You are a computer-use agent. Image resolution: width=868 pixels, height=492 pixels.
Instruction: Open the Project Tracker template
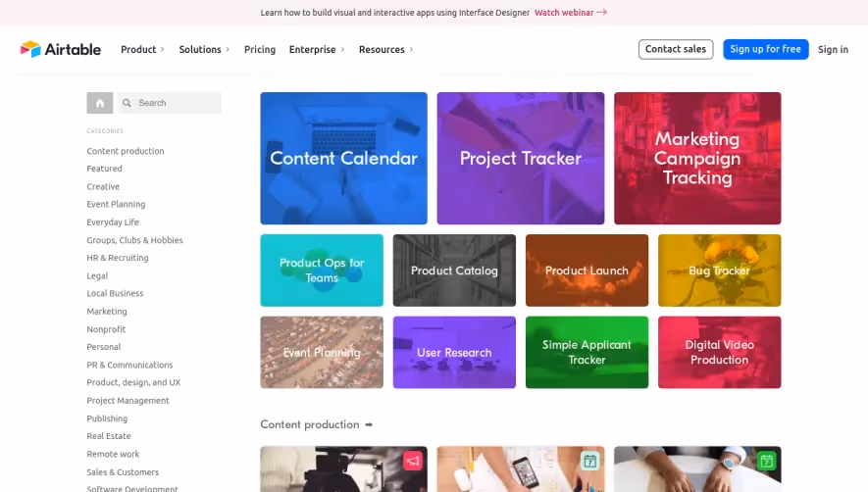pos(521,158)
